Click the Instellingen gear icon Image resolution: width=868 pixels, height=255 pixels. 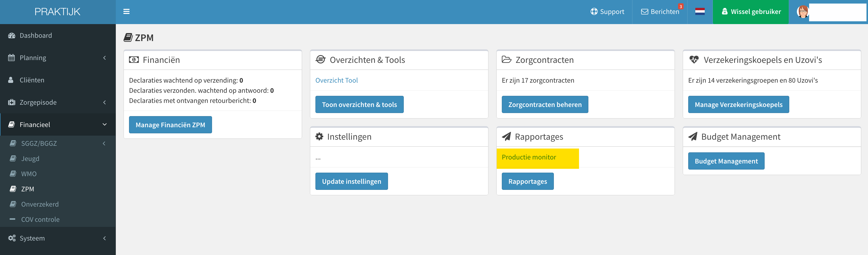tap(319, 136)
